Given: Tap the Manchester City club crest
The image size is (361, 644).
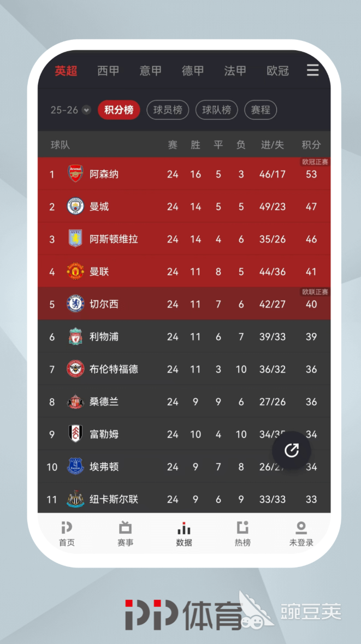Looking at the screenshot, I should 75,206.
